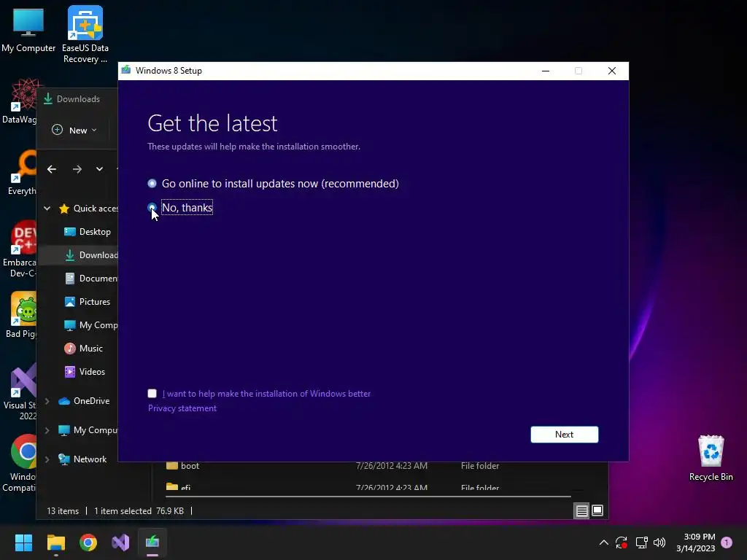Open notification center badge

(x=727, y=542)
